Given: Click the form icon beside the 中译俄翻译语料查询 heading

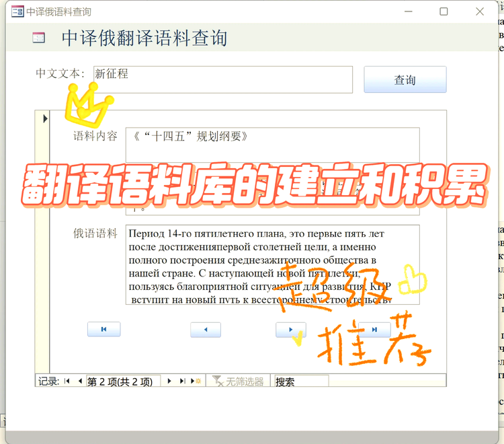Looking at the screenshot, I should click(38, 38).
